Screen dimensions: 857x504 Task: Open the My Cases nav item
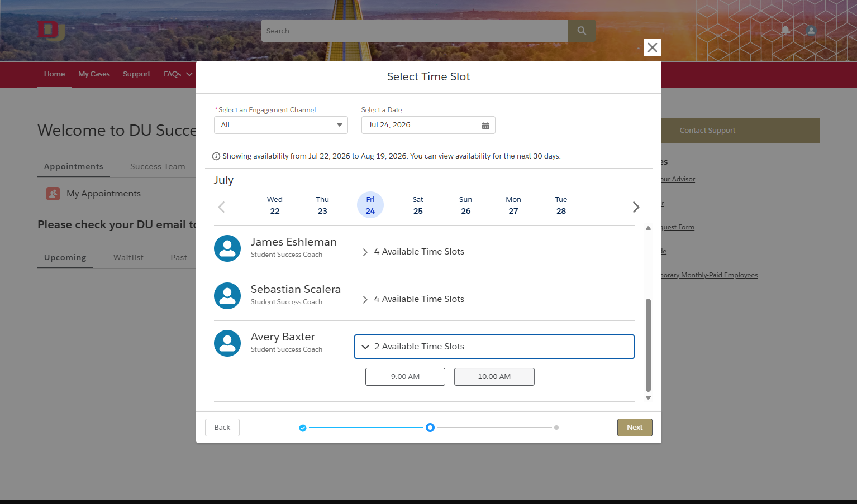click(x=94, y=74)
